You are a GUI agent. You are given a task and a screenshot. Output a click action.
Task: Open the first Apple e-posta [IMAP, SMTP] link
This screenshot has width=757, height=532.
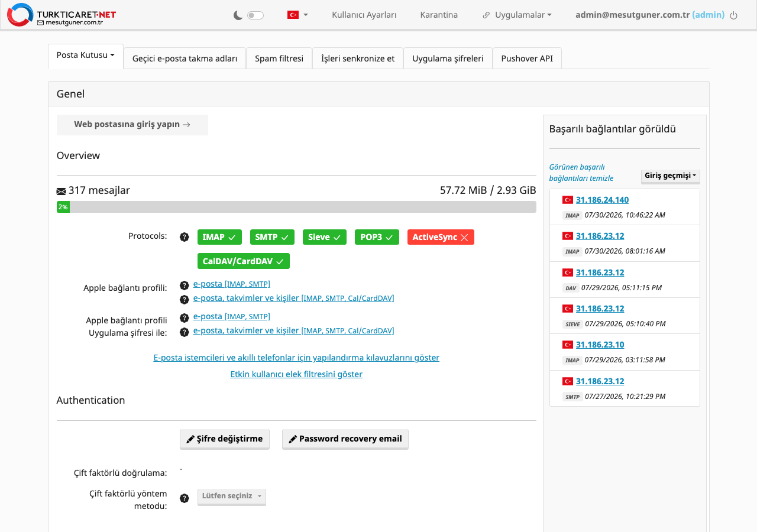pyautogui.click(x=232, y=284)
